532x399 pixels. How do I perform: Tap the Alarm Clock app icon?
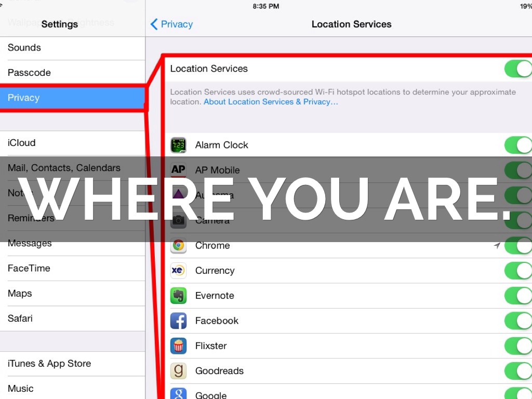[178, 145]
